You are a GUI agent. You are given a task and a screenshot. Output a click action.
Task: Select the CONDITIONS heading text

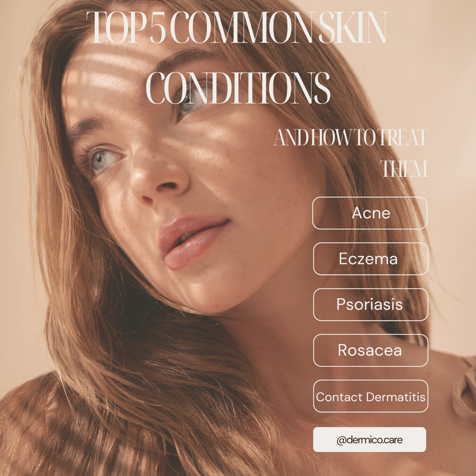pyautogui.click(x=238, y=87)
